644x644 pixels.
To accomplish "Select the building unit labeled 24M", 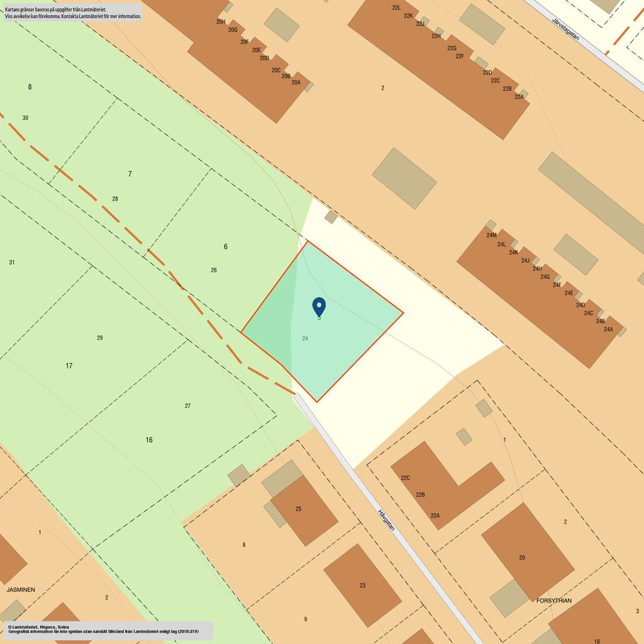I will coord(491,235).
